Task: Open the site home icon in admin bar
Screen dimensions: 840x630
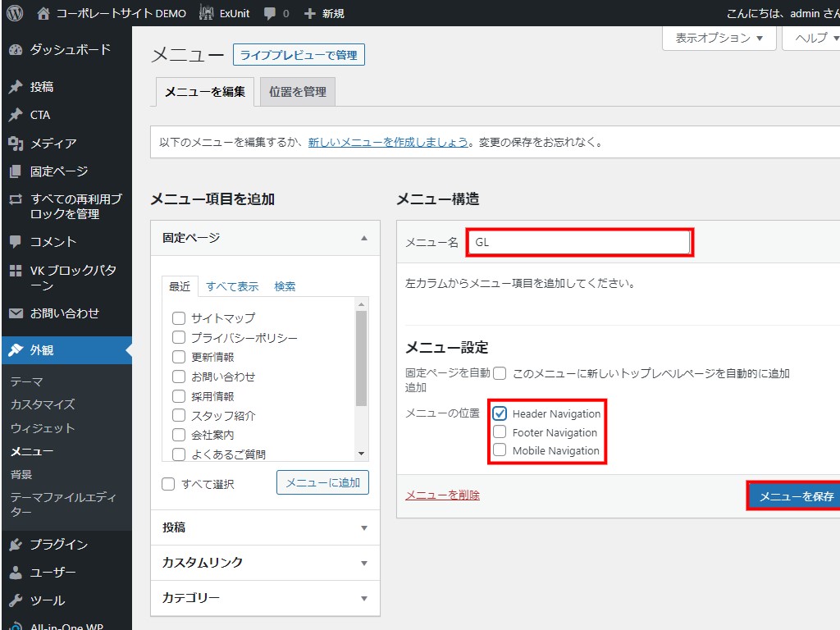Action: pos(43,13)
